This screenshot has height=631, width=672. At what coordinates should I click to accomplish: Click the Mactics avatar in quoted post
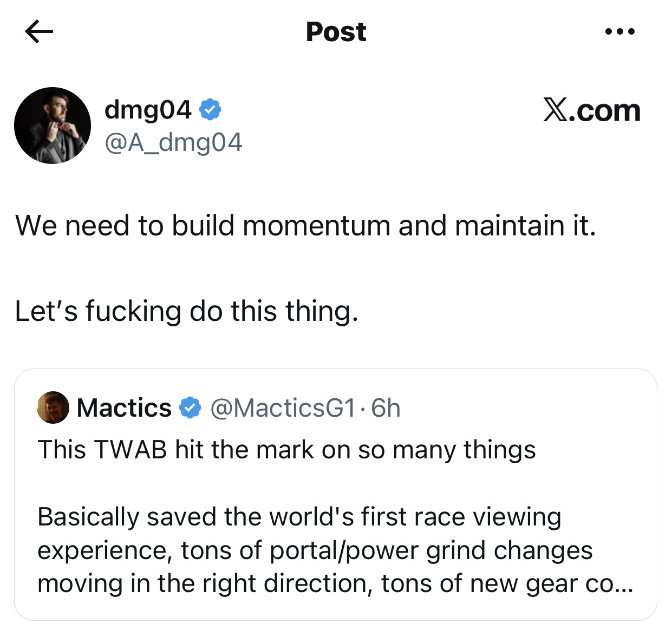pos(53,407)
